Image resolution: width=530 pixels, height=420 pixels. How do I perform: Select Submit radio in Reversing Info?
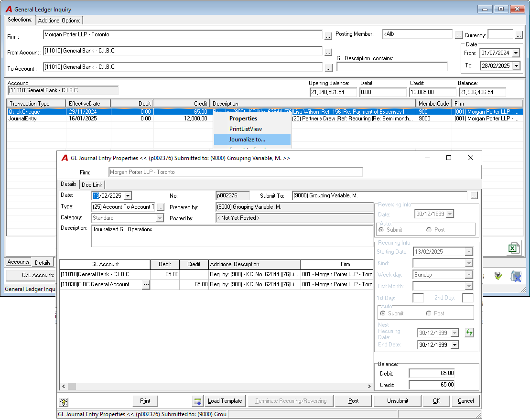[381, 230]
